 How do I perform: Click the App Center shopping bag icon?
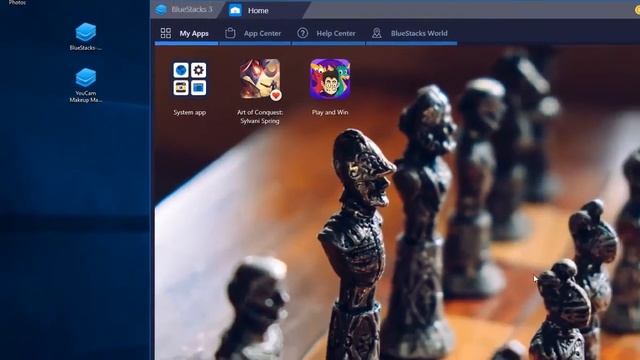(x=230, y=33)
